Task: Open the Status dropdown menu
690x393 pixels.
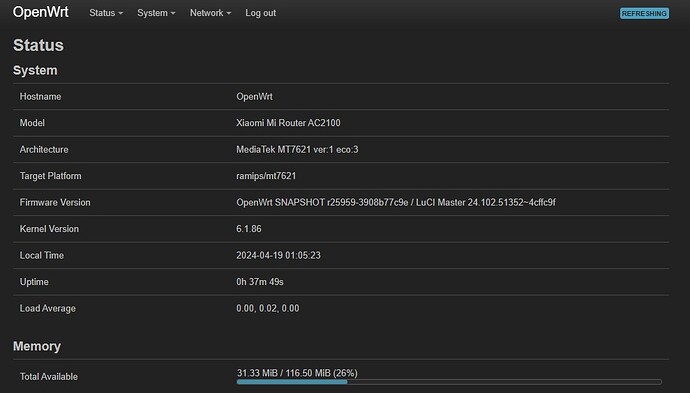Action: 106,13
